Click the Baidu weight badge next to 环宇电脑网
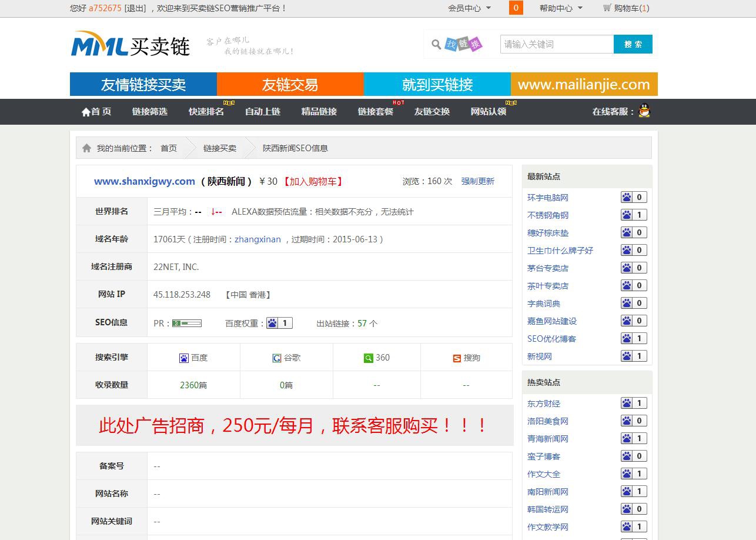The height and width of the screenshot is (540, 756). (634, 197)
